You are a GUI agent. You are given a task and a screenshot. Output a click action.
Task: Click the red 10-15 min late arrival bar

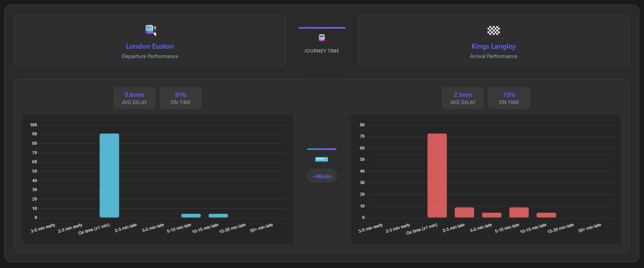546,215
